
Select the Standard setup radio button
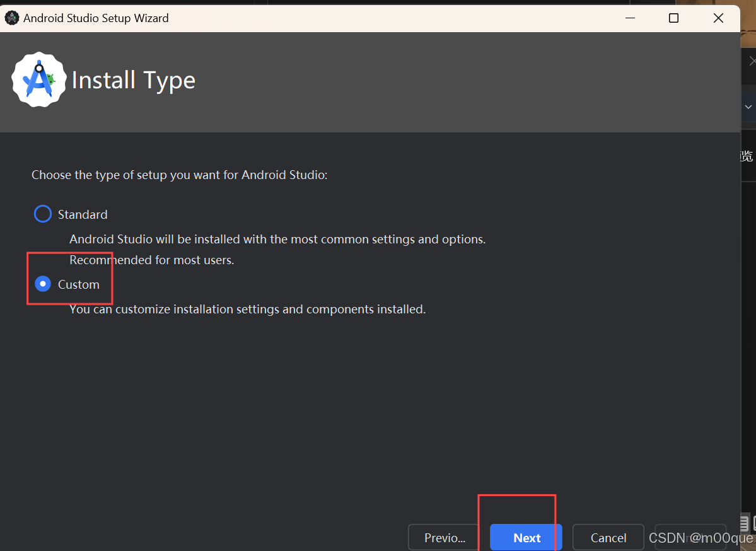(x=42, y=214)
